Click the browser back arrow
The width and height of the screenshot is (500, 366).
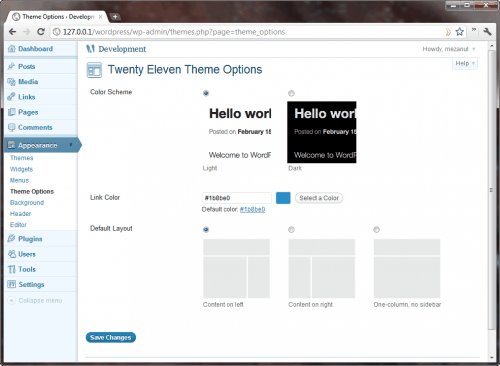click(x=13, y=32)
